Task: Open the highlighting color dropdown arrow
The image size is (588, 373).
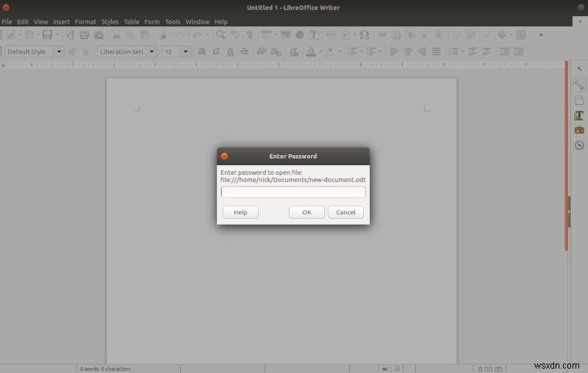Action: 340,51
